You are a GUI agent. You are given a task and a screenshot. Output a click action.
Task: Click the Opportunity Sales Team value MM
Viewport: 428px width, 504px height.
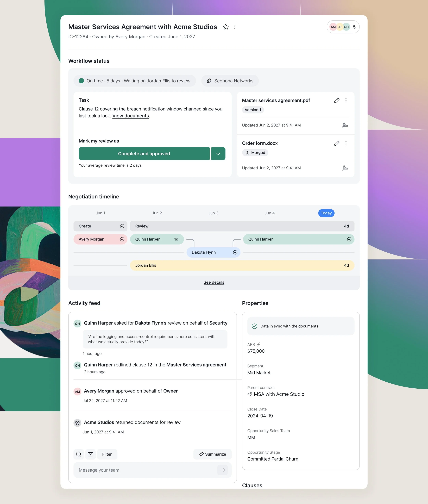click(251, 438)
